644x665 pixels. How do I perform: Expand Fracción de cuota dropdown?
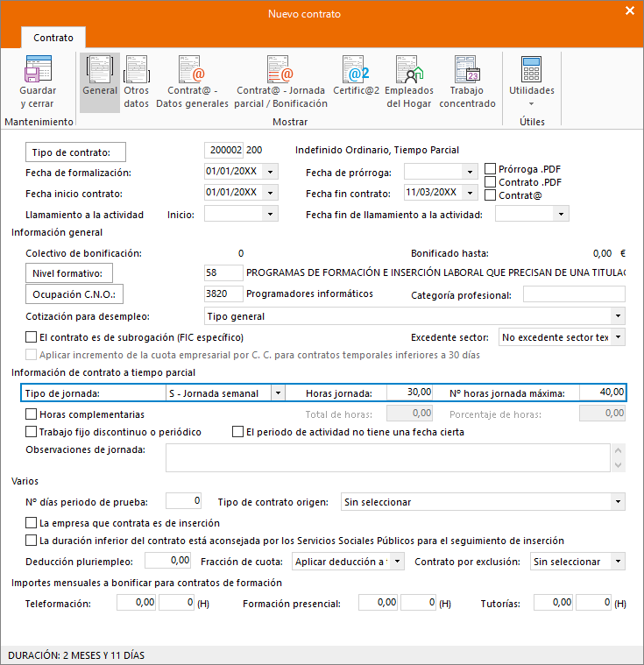click(x=397, y=562)
